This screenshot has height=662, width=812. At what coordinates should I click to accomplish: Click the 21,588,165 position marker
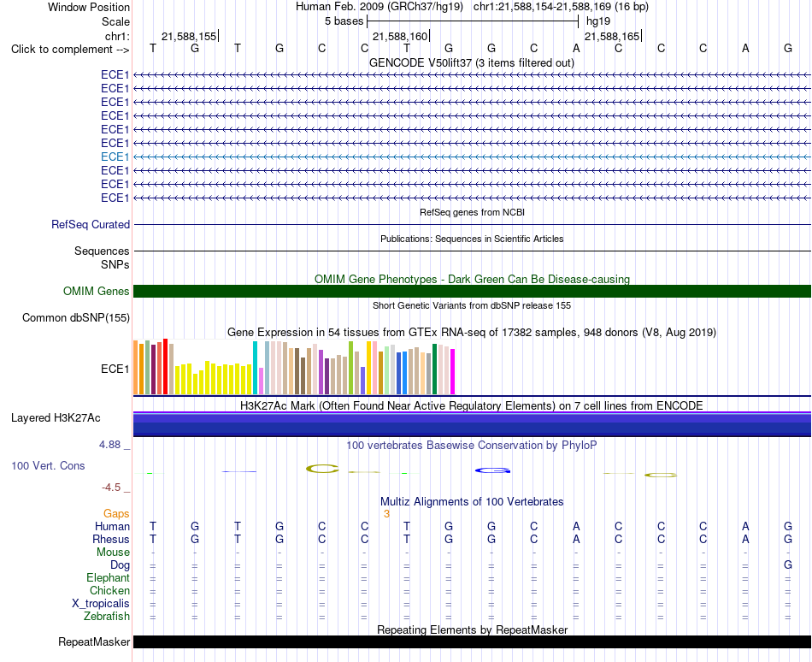[612, 36]
